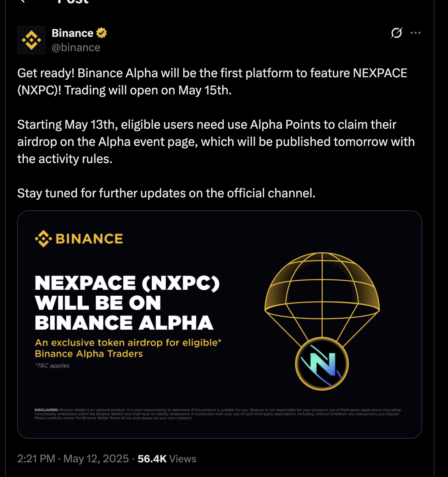448x477 pixels.
Task: Open the Binance display name link
Action: [x=73, y=33]
